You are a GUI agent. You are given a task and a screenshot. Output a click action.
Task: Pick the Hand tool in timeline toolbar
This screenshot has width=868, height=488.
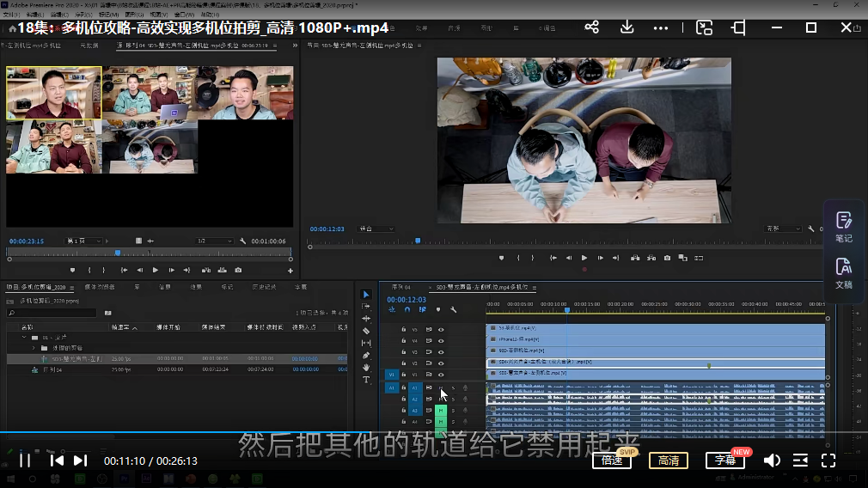(366, 367)
